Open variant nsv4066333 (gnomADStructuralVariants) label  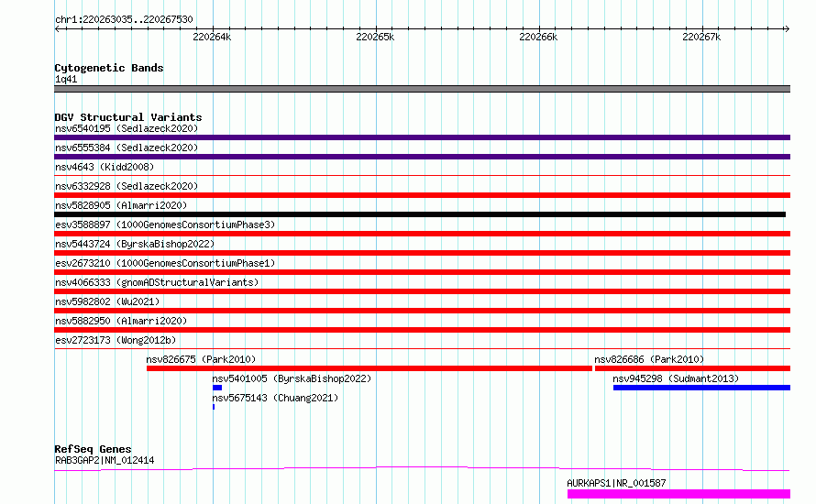tap(157, 282)
